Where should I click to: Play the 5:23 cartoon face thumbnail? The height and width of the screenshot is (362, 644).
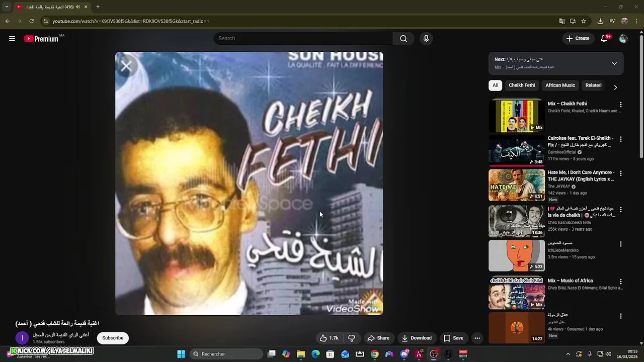[x=517, y=256]
